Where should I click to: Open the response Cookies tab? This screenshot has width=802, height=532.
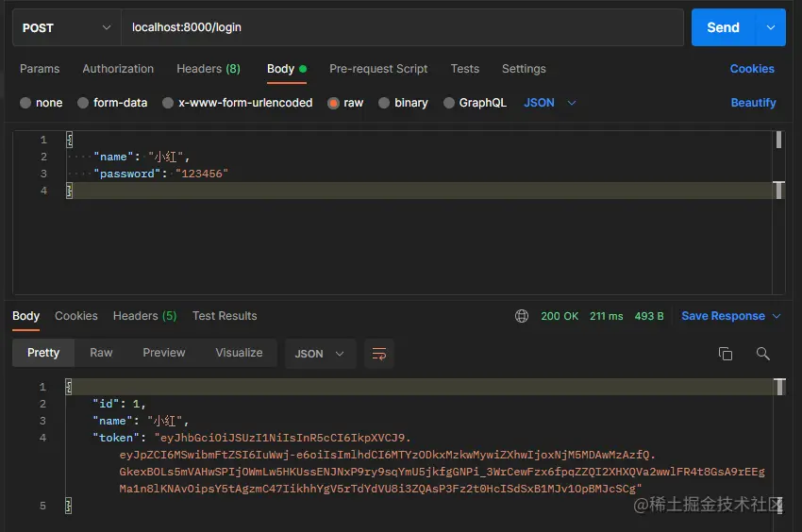(76, 316)
